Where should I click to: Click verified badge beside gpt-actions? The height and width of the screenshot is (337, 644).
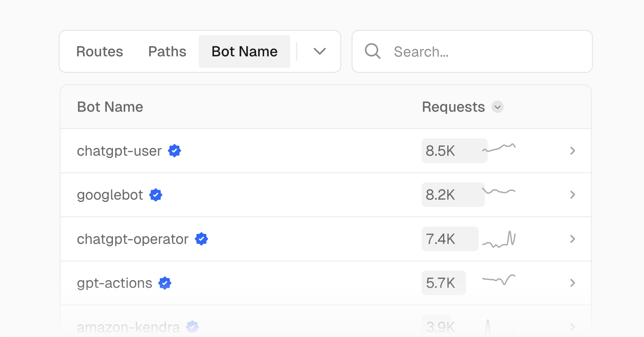(165, 283)
